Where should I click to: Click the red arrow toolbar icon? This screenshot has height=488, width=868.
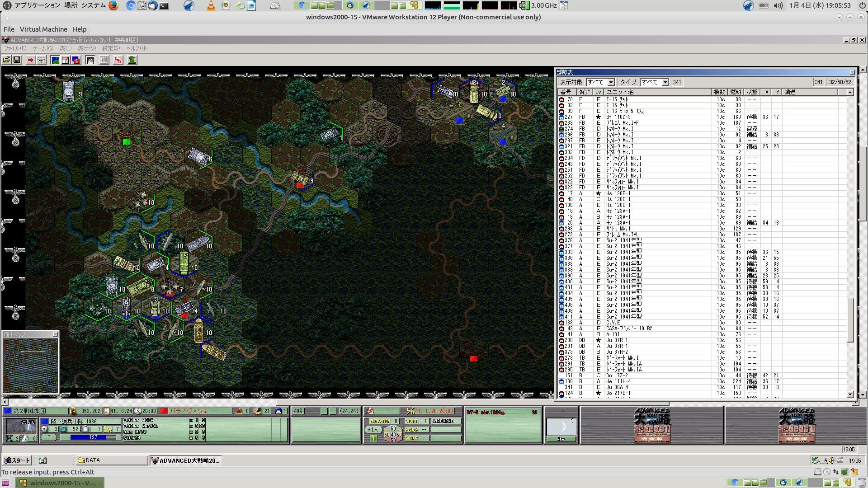pos(30,60)
